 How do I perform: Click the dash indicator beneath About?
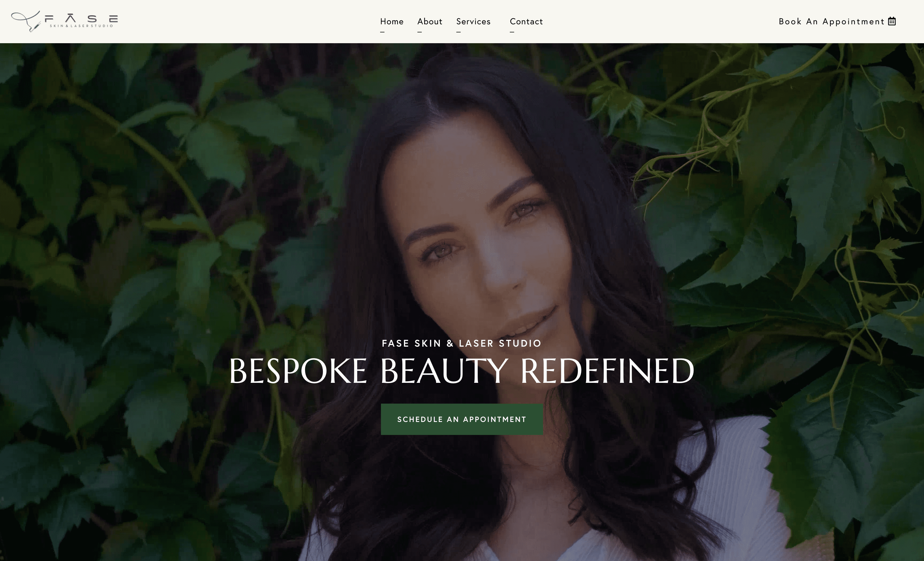click(x=419, y=32)
